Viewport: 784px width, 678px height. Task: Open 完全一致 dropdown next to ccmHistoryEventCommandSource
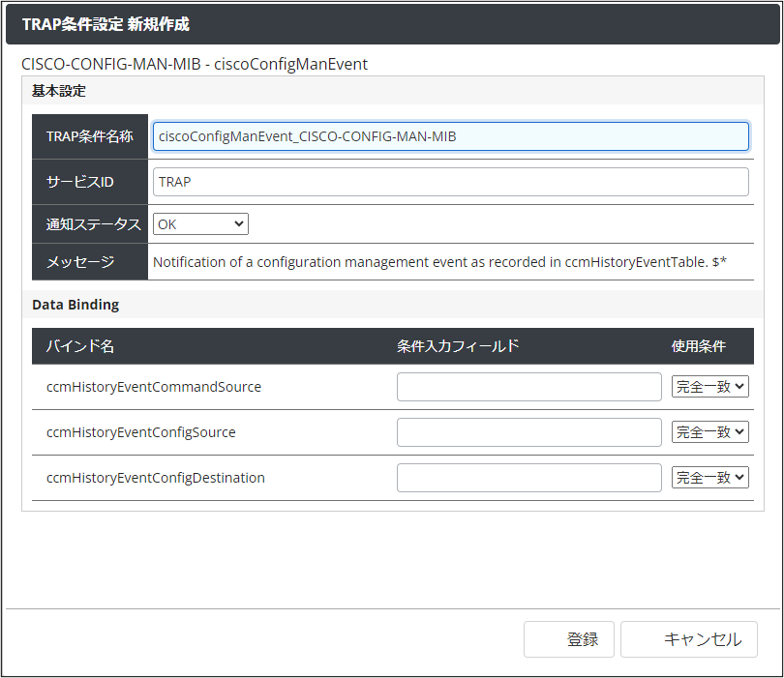(709, 386)
